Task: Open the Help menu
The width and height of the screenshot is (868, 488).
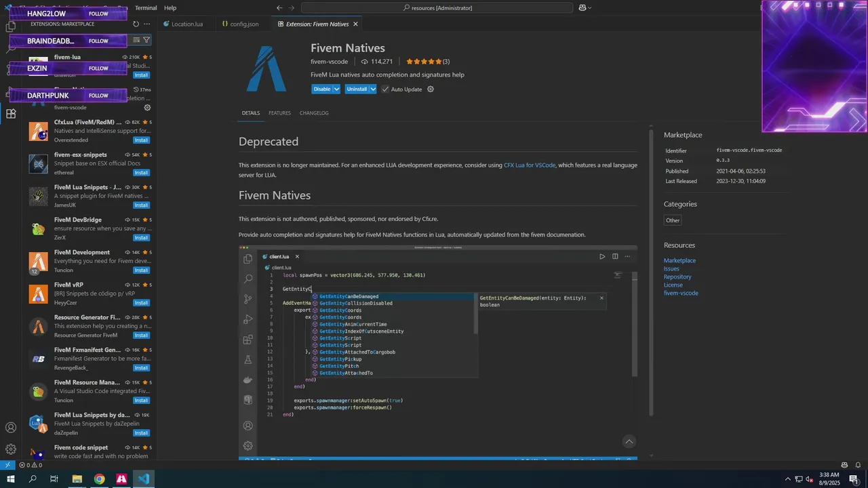Action: point(170,7)
